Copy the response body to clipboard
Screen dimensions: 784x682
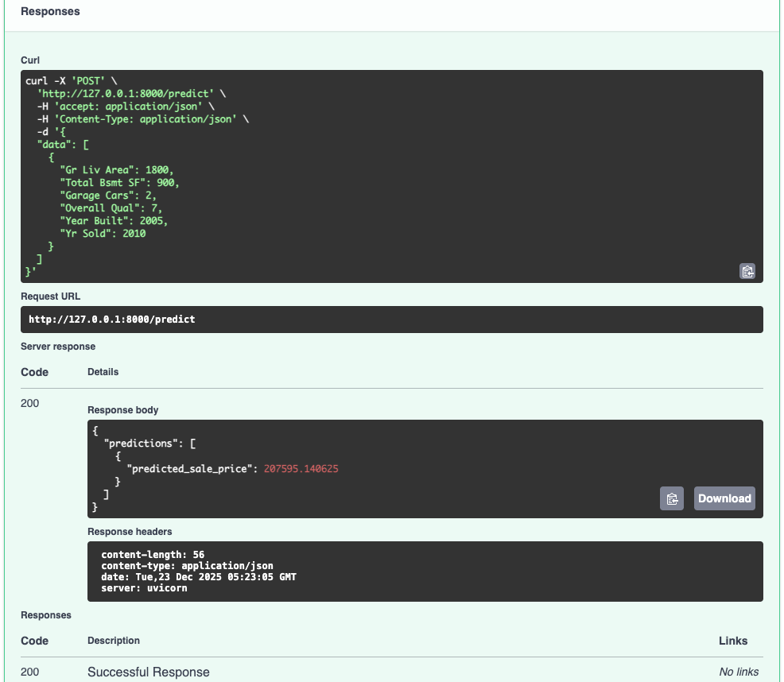[672, 498]
